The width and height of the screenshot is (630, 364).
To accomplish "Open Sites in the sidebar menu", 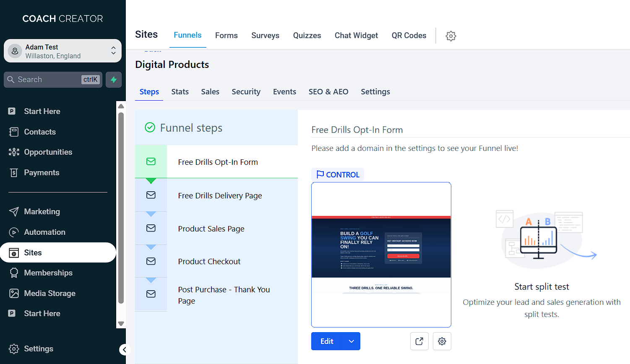I will (58, 253).
